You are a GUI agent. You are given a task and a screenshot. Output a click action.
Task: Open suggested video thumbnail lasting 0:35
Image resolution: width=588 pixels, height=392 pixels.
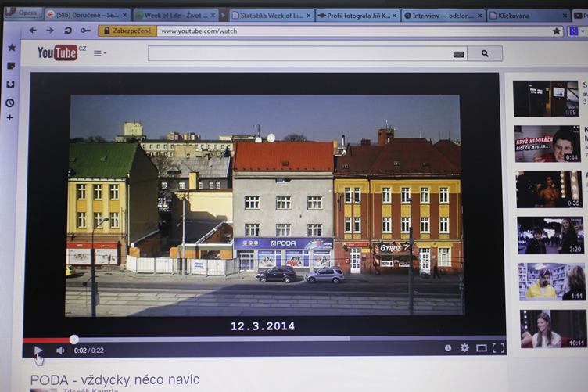[550, 189]
